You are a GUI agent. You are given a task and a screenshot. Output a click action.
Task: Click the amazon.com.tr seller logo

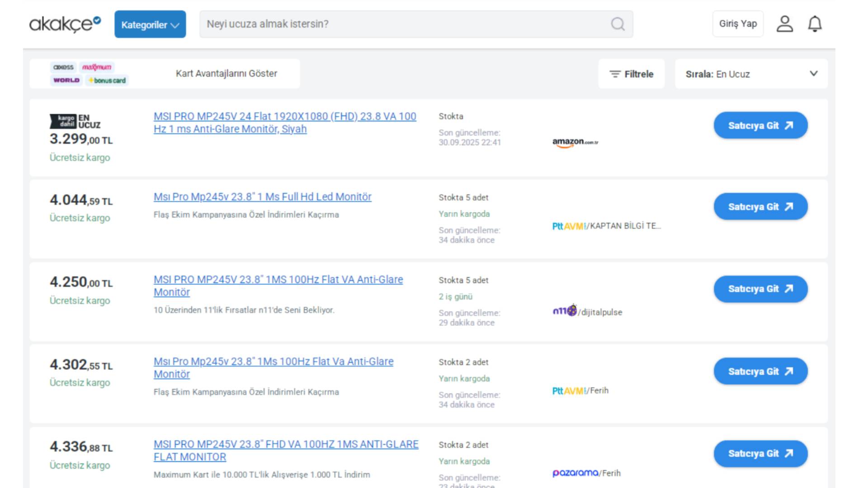point(575,142)
